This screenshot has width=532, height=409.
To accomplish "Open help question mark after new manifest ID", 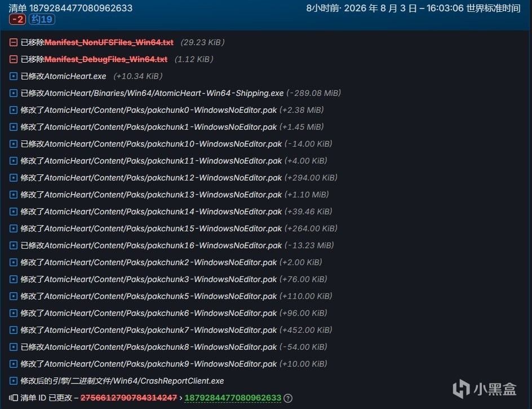I will click(288, 398).
